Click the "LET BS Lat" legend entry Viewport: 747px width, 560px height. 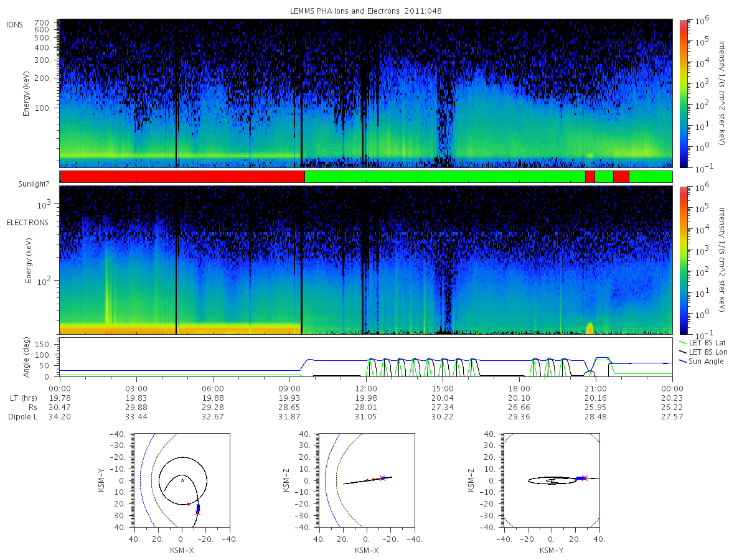click(x=703, y=343)
